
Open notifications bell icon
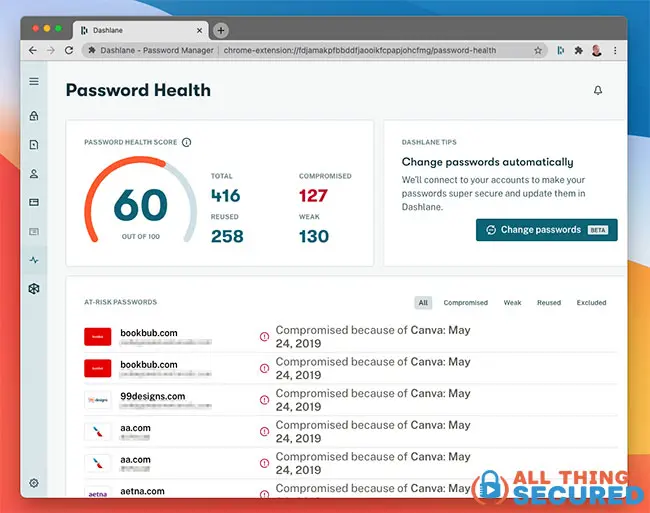598,90
